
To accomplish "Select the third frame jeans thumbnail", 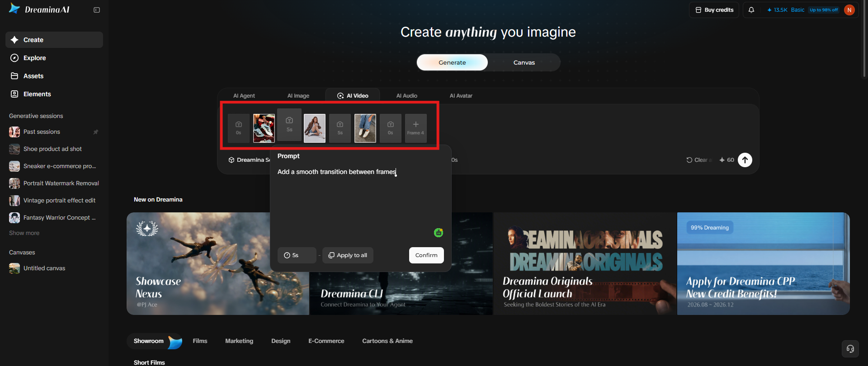I will pyautogui.click(x=365, y=128).
